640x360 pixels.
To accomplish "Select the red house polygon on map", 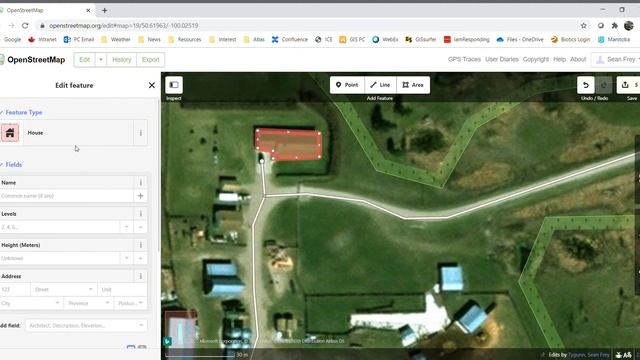I will point(289,144).
